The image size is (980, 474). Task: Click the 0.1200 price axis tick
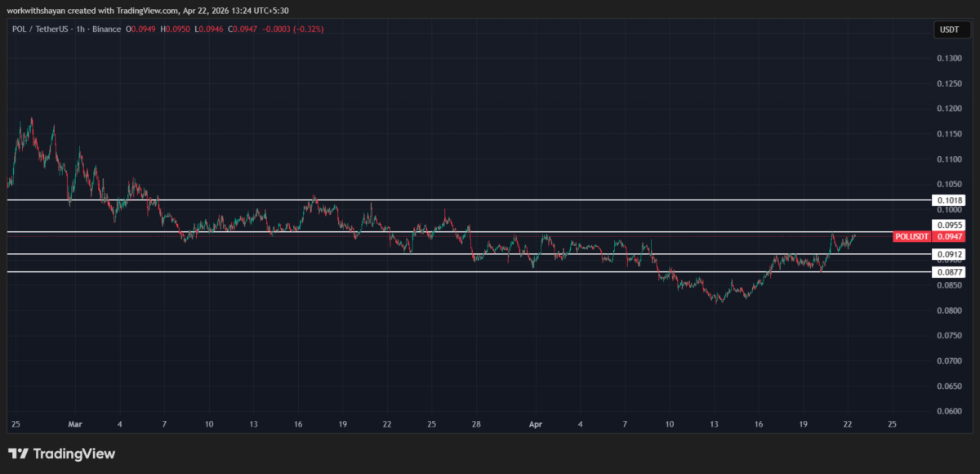[949, 109]
